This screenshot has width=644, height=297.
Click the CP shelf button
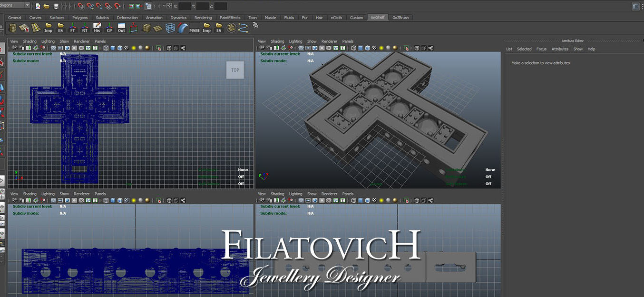[x=109, y=28]
